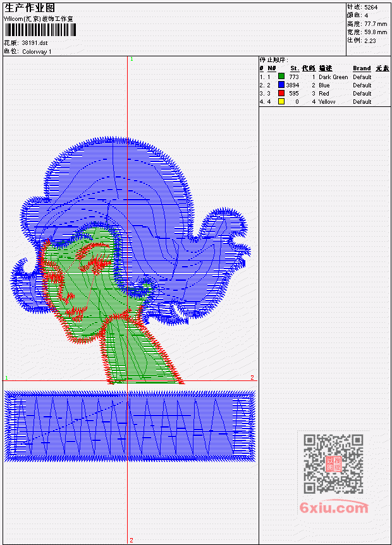Viewport: 392px width, 545px height.
Task: Click the file name '38191.dst'
Action: 34,43
